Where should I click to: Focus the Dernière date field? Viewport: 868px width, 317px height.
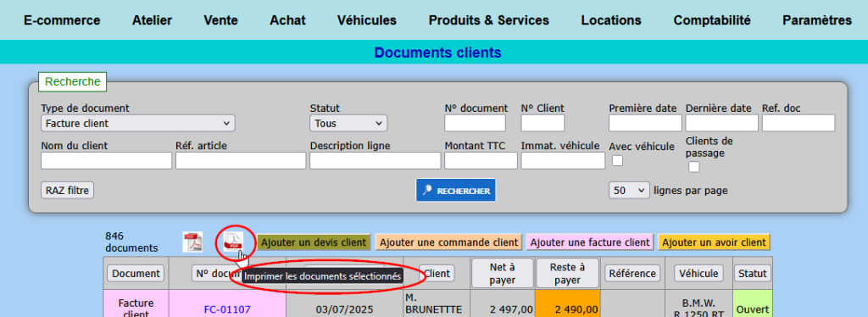point(722,123)
